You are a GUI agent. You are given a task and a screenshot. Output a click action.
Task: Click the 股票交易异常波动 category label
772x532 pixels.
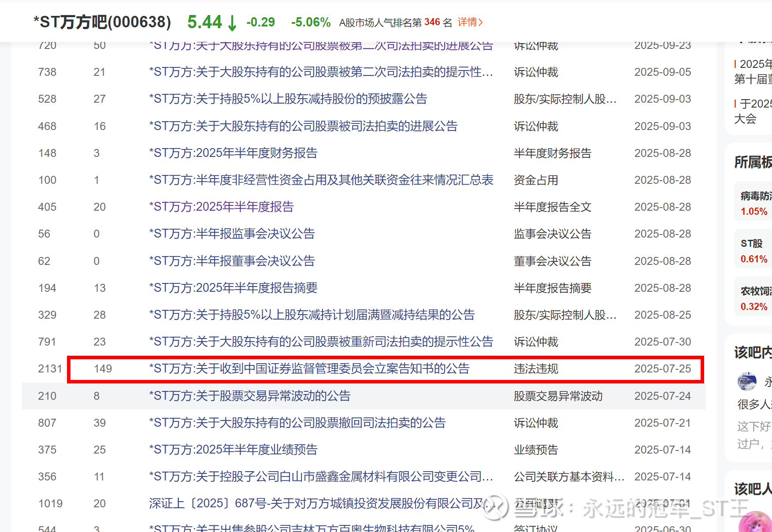(x=558, y=396)
